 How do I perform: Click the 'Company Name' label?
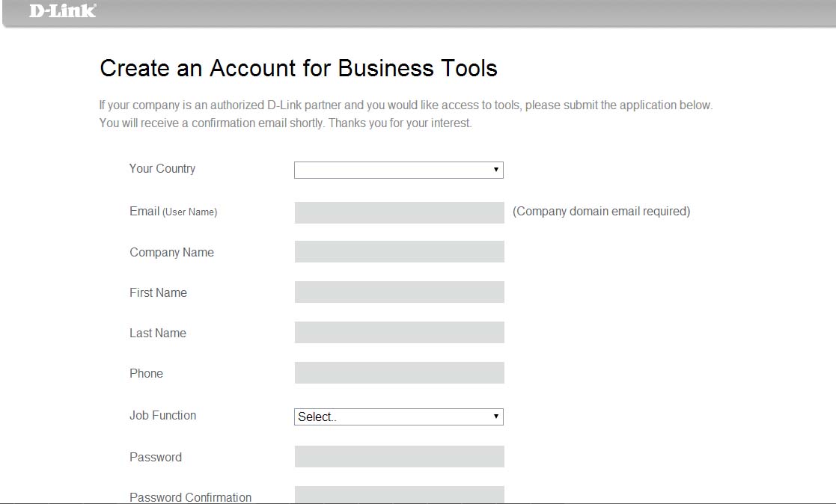coord(171,253)
